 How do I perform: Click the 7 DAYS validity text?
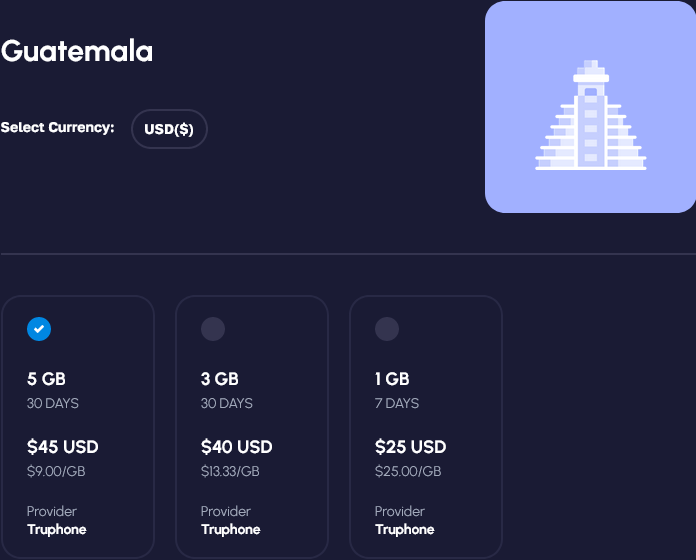(x=397, y=404)
